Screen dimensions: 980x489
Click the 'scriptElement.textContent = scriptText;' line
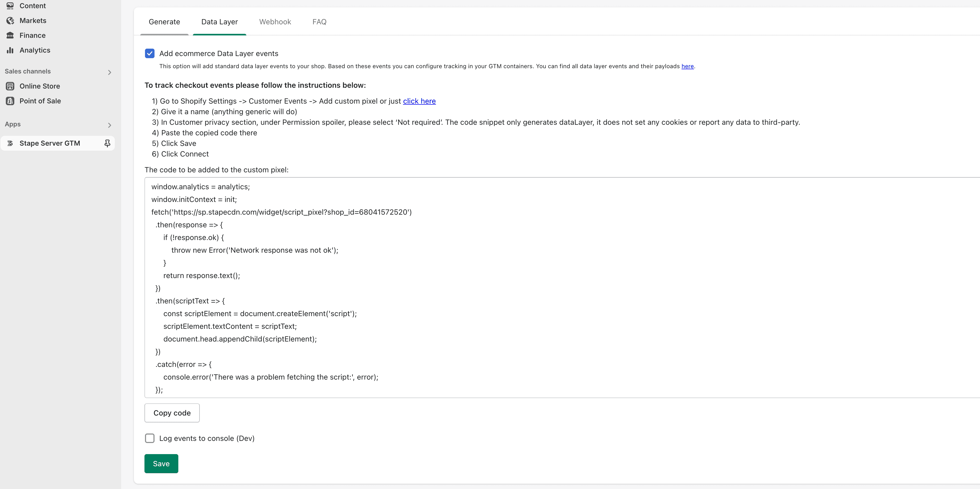pyautogui.click(x=230, y=326)
